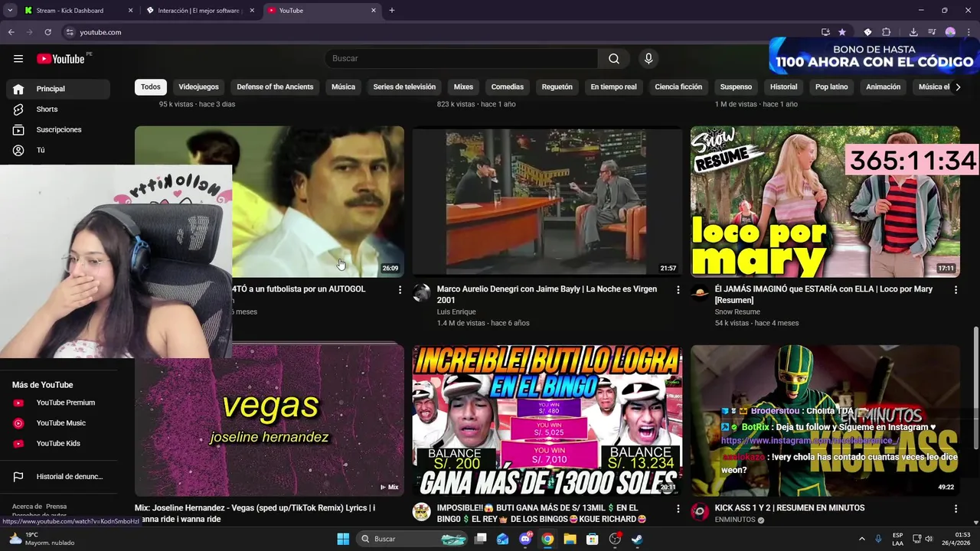The height and width of the screenshot is (551, 980).
Task: Open the Luis Enrique channel link
Action: click(x=456, y=312)
